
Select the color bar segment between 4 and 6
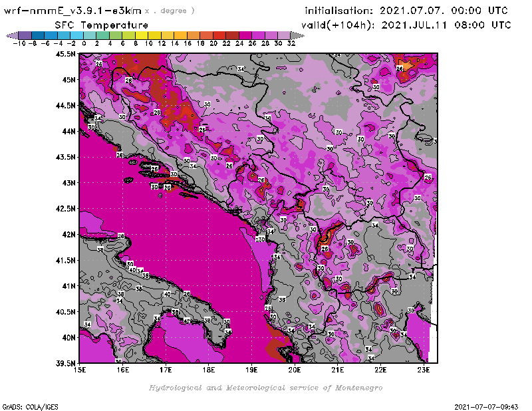point(115,35)
